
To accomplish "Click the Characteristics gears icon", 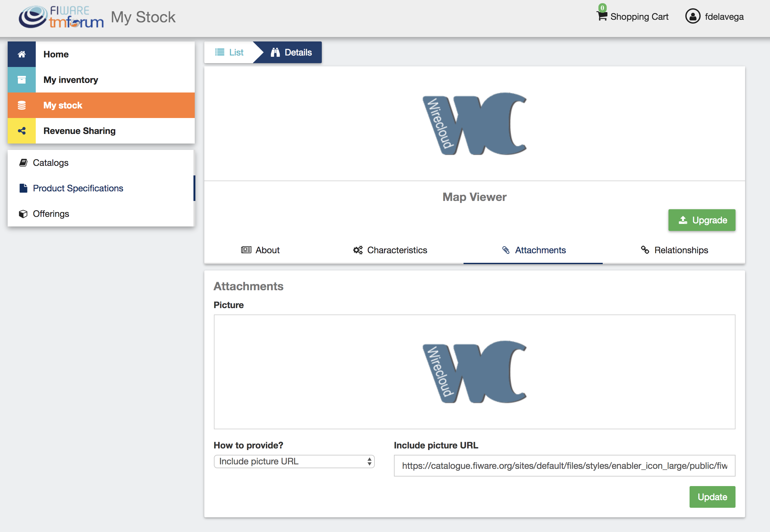I will 358,250.
